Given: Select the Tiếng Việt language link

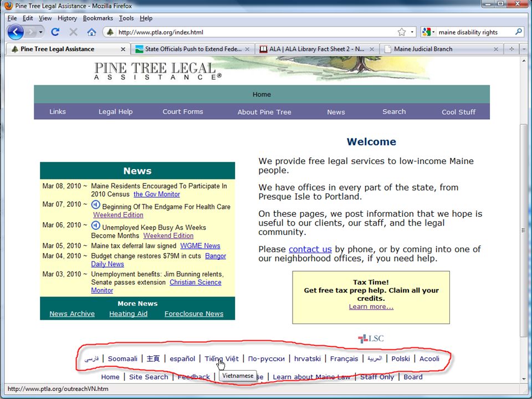Looking at the screenshot, I should click(x=222, y=359).
